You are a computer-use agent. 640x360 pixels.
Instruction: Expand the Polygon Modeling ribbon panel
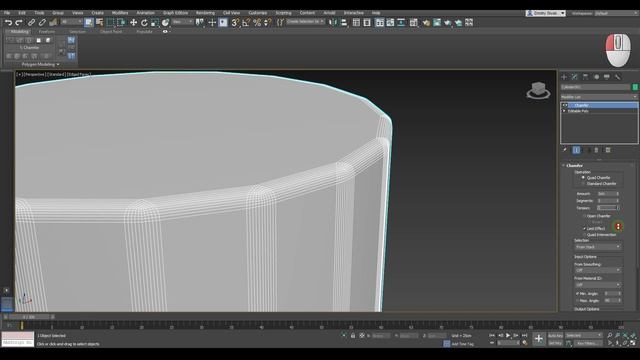point(40,64)
